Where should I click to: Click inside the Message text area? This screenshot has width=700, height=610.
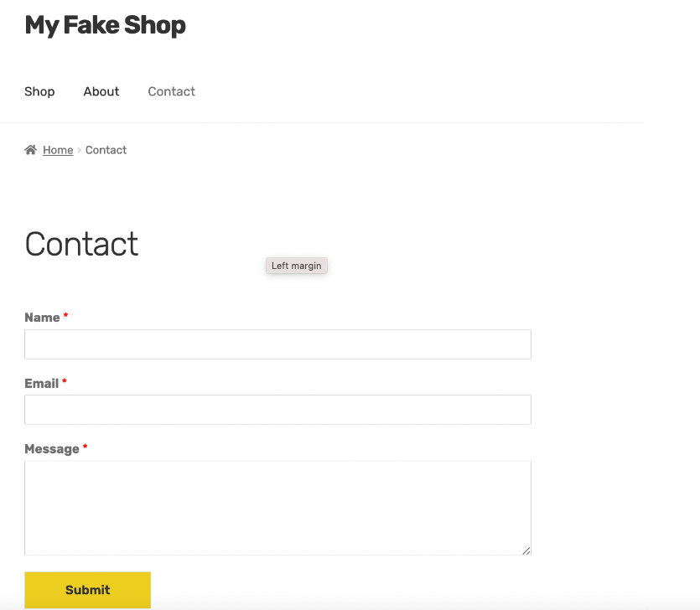[x=277, y=507]
